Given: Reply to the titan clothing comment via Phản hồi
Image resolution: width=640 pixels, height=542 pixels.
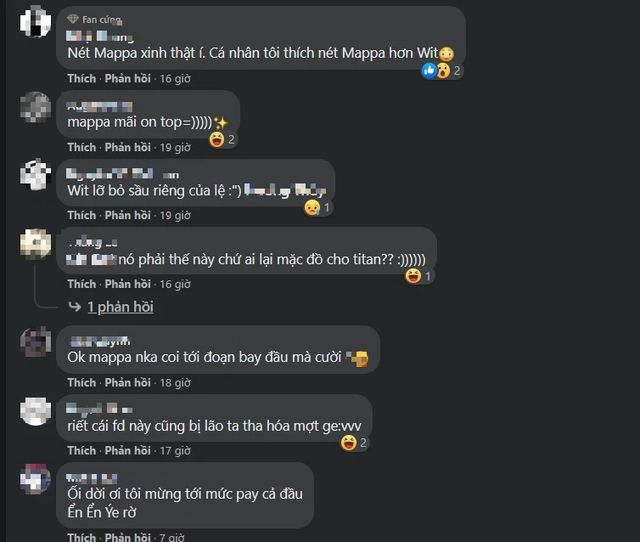Looking at the screenshot, I should [128, 284].
